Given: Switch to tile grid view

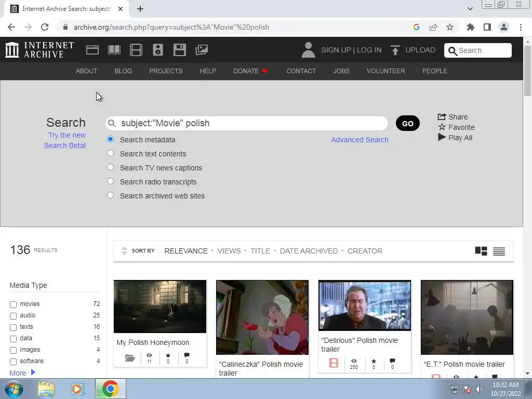Looking at the screenshot, I should click(x=481, y=251).
